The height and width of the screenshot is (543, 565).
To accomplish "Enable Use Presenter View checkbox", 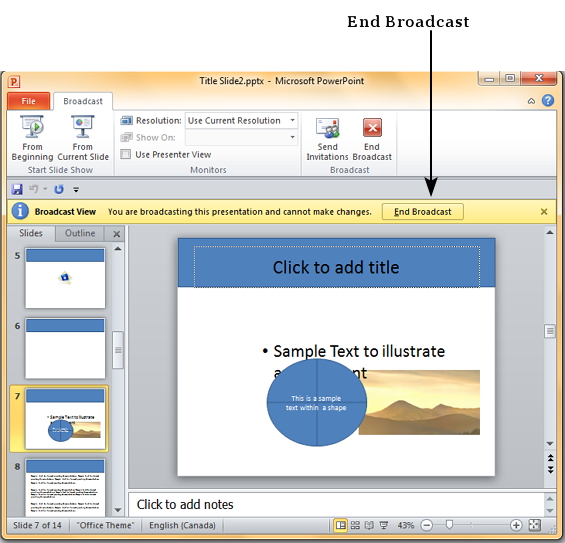I will (x=125, y=155).
